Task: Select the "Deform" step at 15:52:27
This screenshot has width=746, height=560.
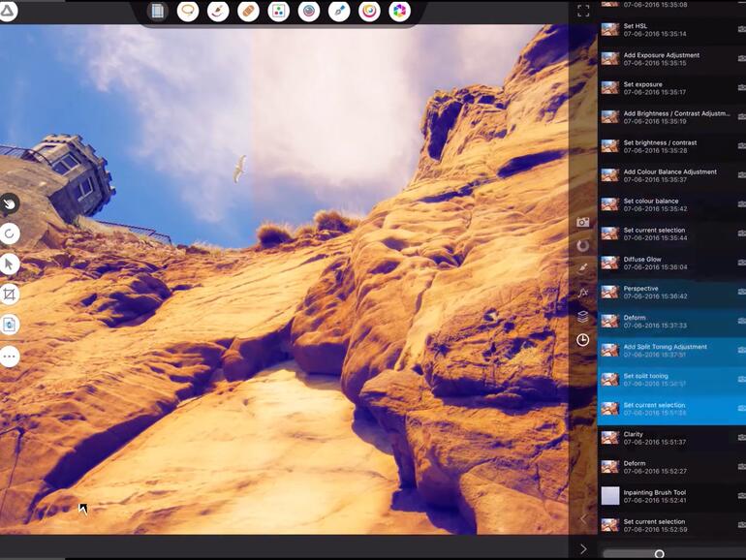Action: click(x=671, y=467)
